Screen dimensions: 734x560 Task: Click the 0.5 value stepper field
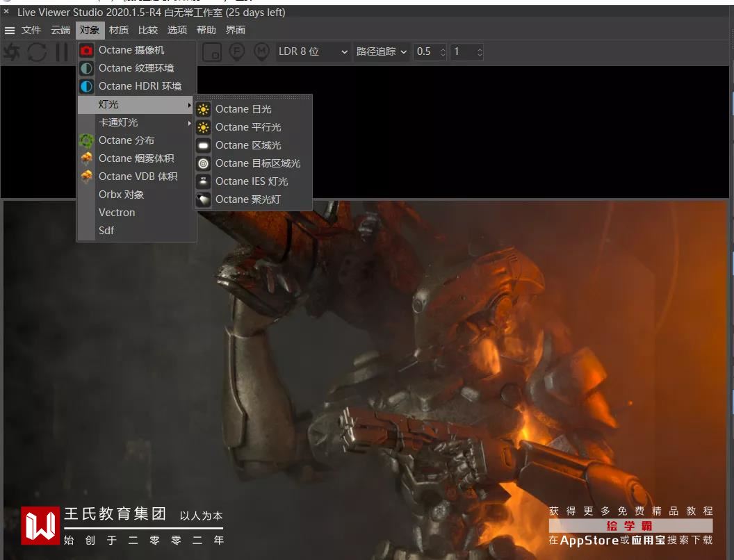click(425, 51)
